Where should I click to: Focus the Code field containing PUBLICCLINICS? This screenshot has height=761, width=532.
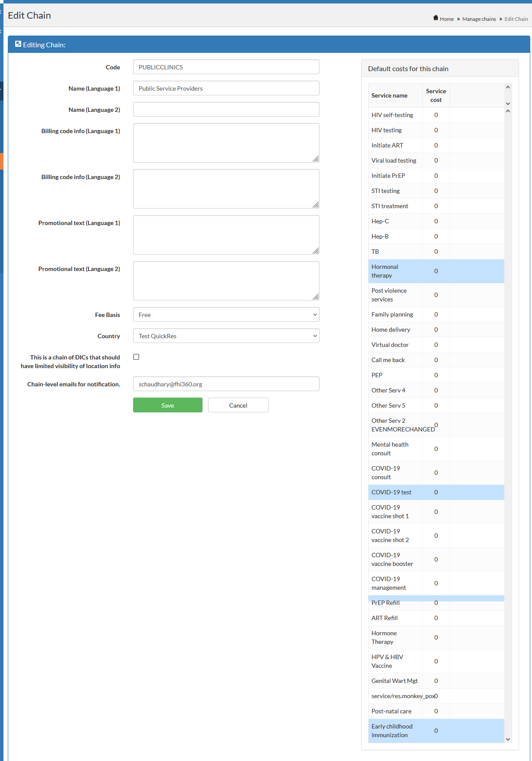[226, 67]
